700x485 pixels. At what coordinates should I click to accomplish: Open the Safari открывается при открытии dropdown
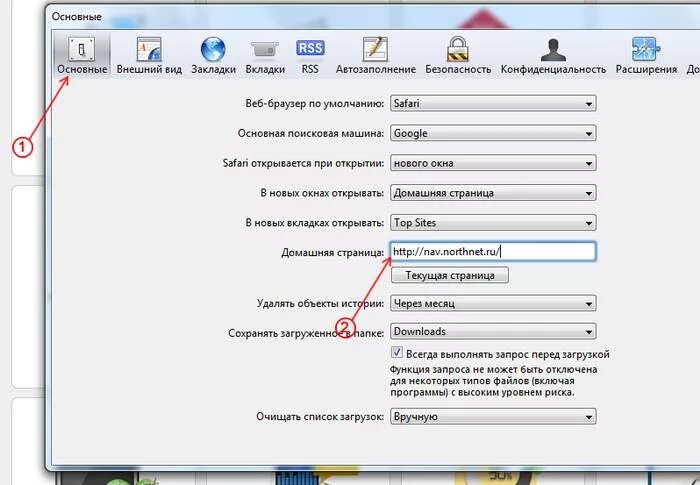[x=493, y=163]
